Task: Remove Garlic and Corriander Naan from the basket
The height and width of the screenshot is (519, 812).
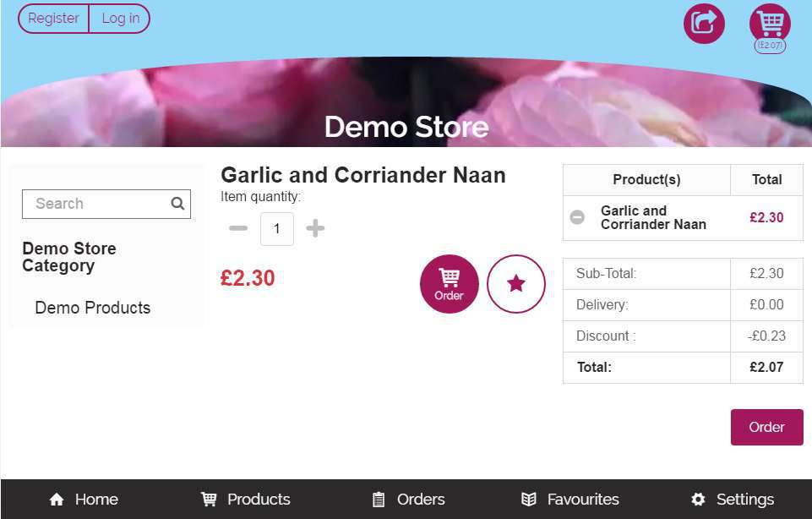Action: tap(577, 217)
